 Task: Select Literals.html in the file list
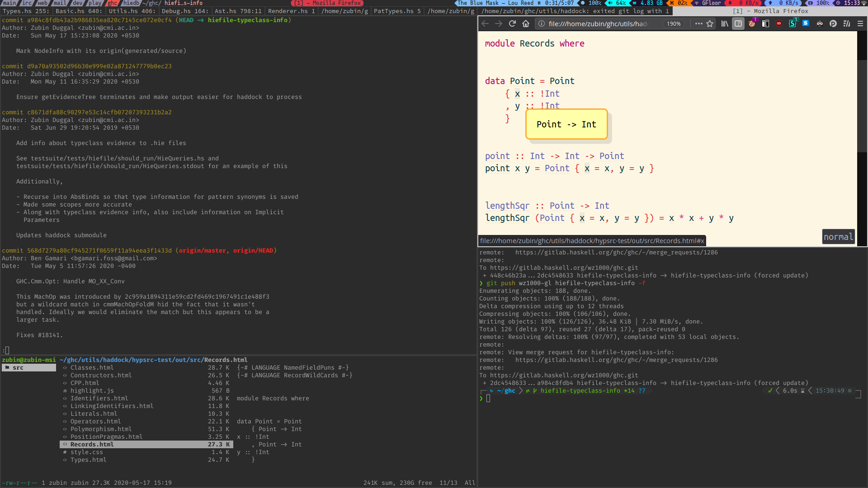coord(146,413)
